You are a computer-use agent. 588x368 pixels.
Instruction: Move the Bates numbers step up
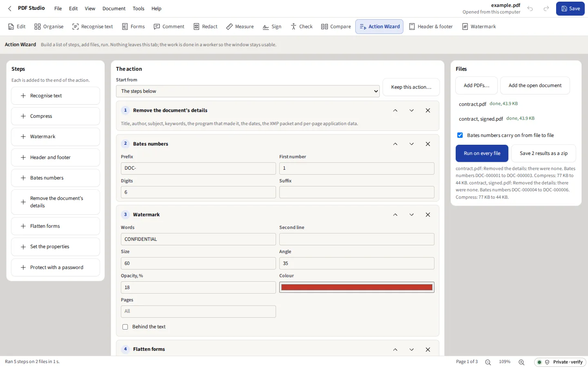pos(395,144)
